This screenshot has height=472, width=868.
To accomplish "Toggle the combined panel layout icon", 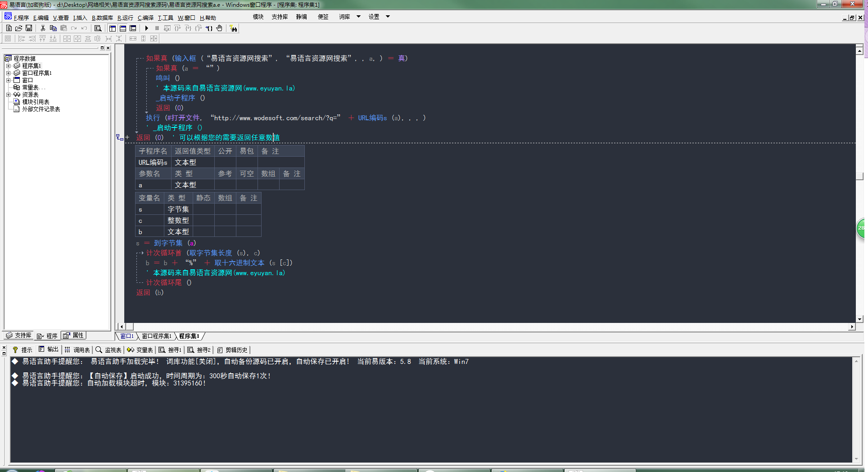I will click(133, 28).
